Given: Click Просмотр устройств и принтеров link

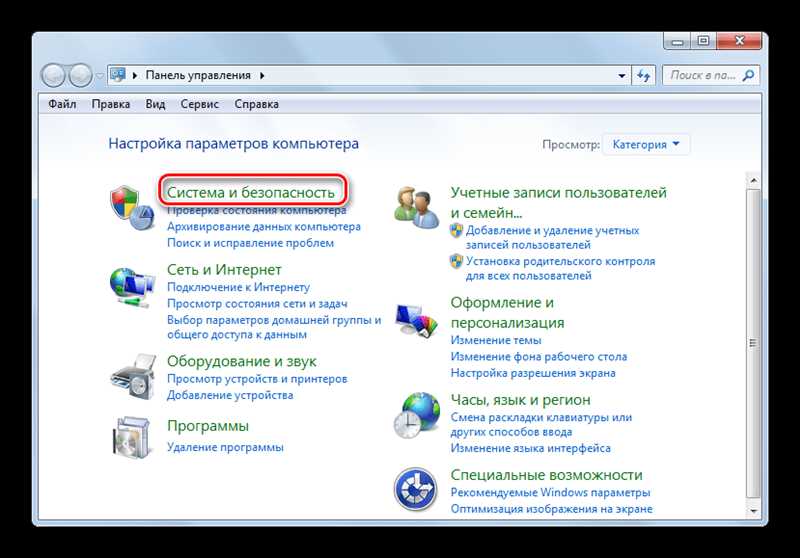Looking at the screenshot, I should pos(257,379).
